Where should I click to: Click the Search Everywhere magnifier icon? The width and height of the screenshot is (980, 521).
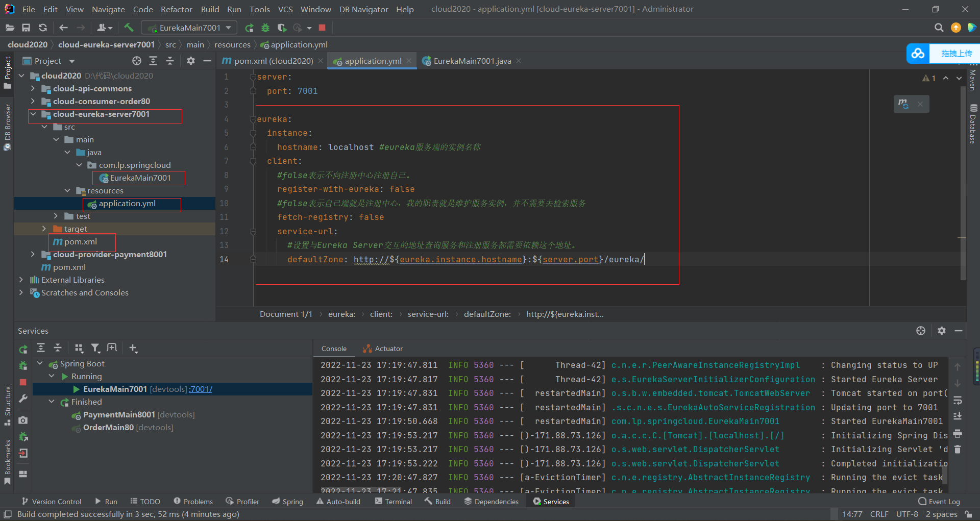939,28
